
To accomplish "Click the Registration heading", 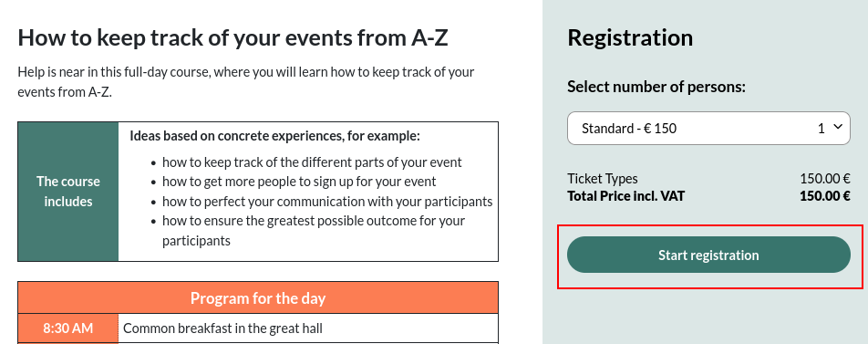I will pyautogui.click(x=630, y=37).
